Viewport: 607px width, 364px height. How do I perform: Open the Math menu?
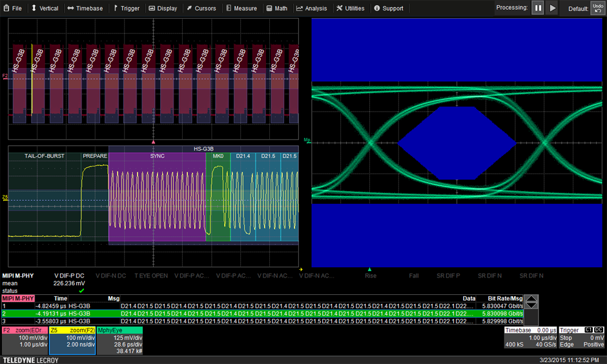point(276,8)
